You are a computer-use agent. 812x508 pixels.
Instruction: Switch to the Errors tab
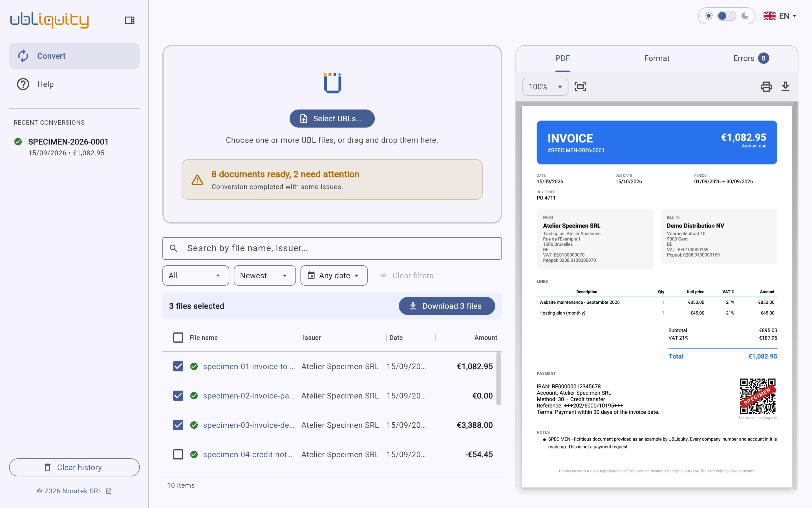point(751,58)
